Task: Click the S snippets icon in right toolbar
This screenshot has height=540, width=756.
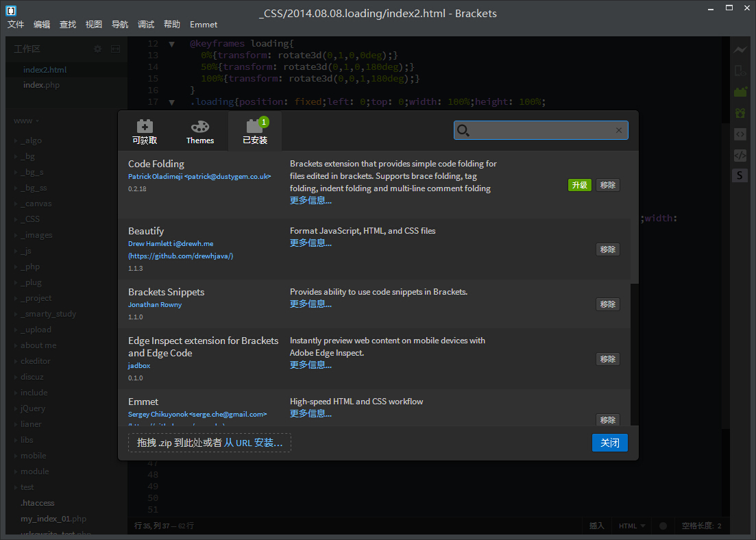Action: point(740,175)
